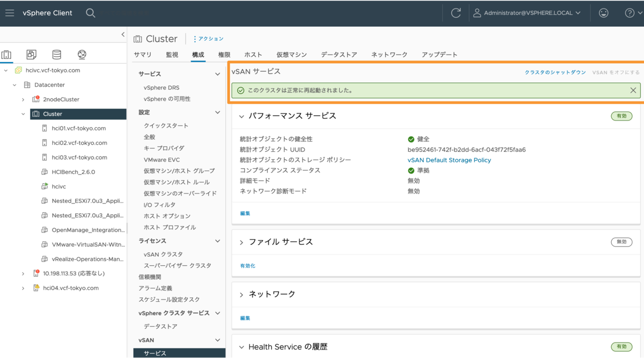This screenshot has width=644, height=358.
Task: Collapse the ライセンス settings section
Action: tap(217, 241)
